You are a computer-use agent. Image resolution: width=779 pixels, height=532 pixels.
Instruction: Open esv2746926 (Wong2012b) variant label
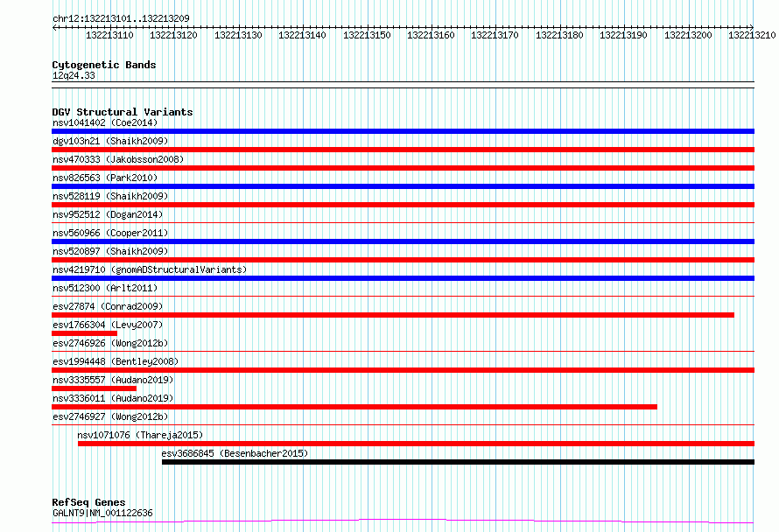110,343
